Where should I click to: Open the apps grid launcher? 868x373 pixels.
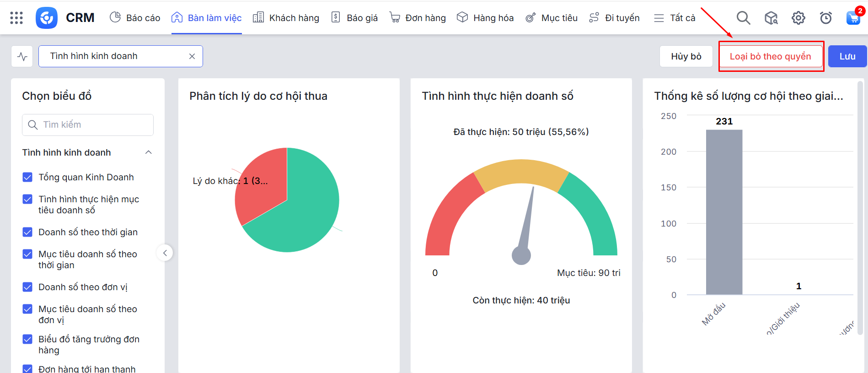point(16,18)
